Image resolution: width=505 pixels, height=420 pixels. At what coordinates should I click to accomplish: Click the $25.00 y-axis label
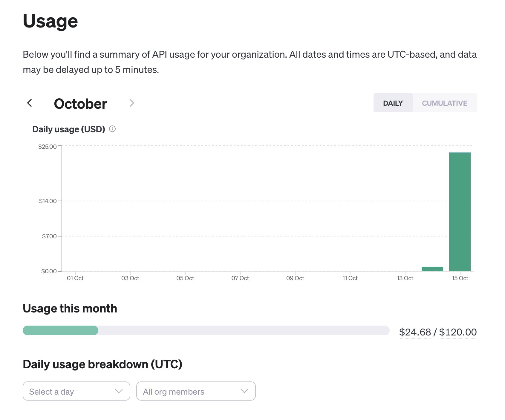pyautogui.click(x=47, y=146)
